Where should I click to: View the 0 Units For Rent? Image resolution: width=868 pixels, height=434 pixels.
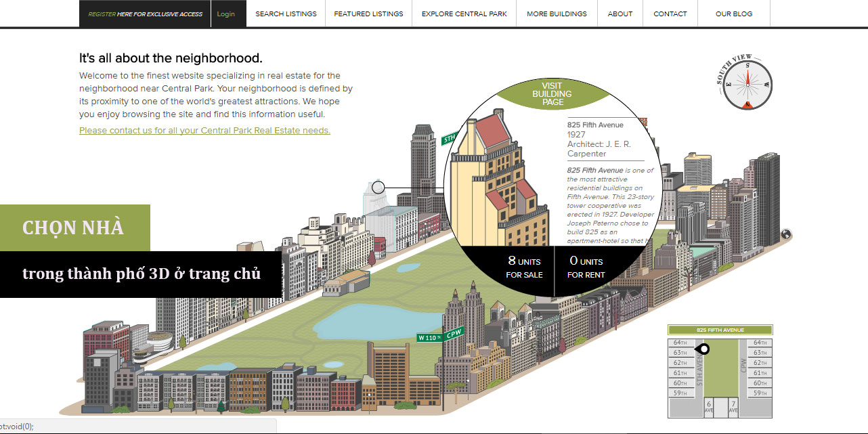[586, 267]
